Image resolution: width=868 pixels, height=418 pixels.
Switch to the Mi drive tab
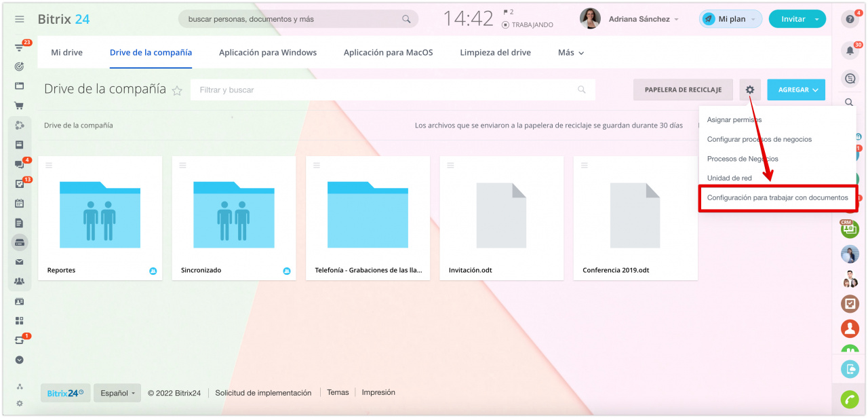pyautogui.click(x=67, y=52)
